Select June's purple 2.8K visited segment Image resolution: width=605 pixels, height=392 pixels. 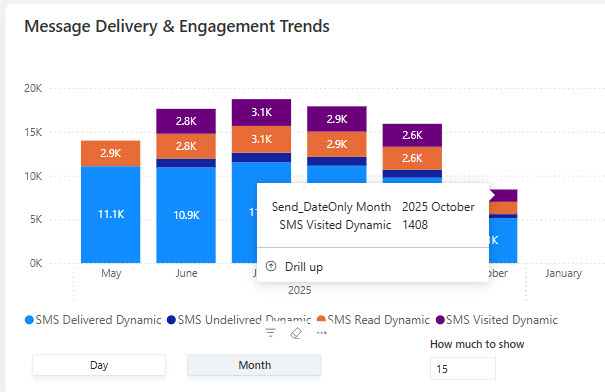point(186,121)
